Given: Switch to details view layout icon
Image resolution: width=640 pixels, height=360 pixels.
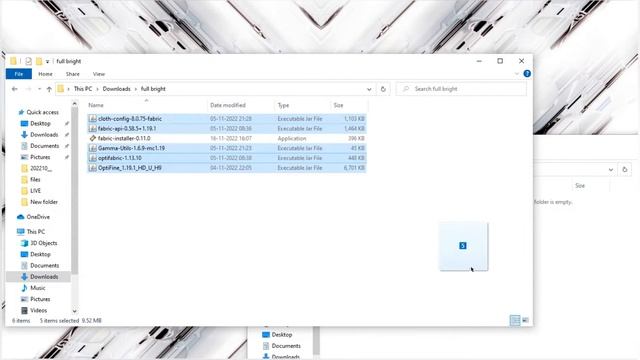Looking at the screenshot, I should (x=515, y=320).
